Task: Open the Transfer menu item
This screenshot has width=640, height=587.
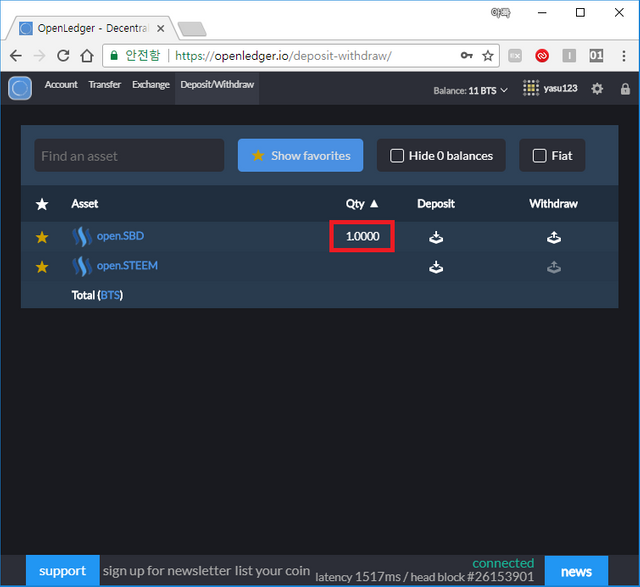Action: (104, 84)
